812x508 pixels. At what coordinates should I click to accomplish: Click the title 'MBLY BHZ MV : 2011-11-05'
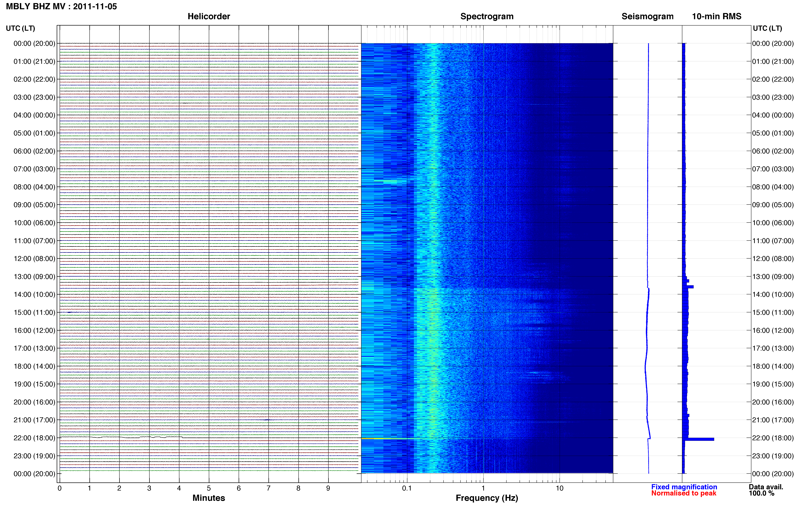coord(61,6)
